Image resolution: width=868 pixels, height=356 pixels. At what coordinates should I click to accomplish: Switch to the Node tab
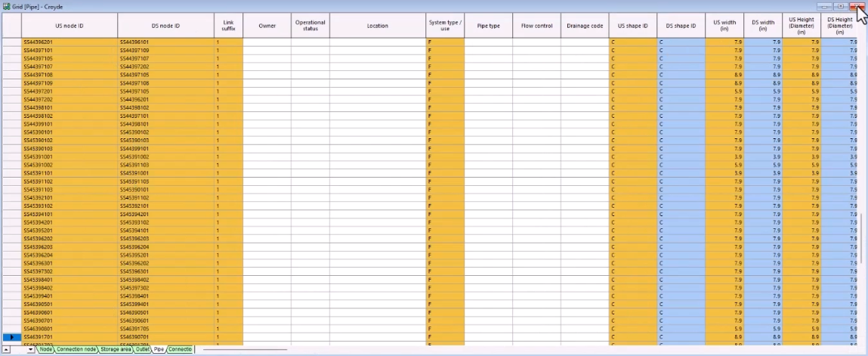pos(46,349)
